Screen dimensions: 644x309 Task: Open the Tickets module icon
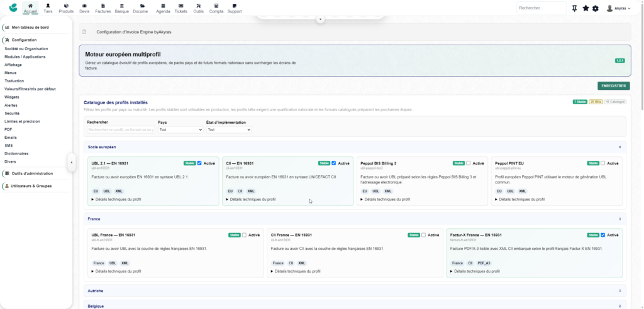(180, 6)
